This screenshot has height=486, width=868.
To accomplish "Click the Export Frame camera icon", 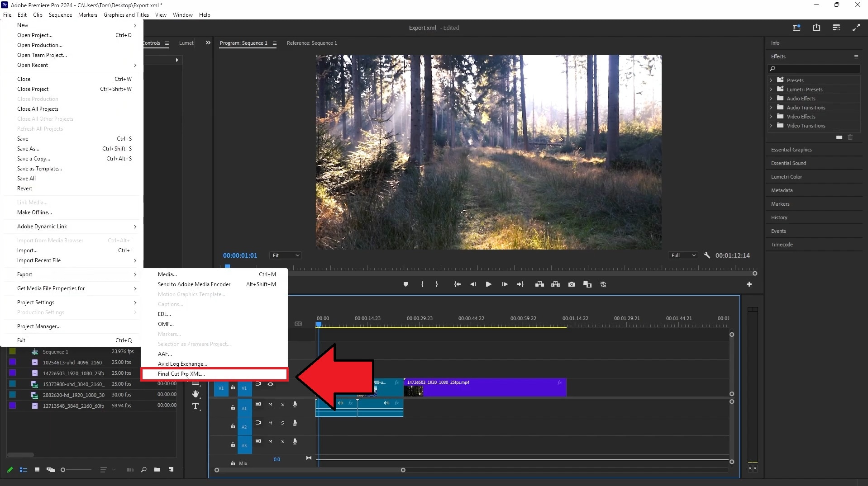I will 572,284.
